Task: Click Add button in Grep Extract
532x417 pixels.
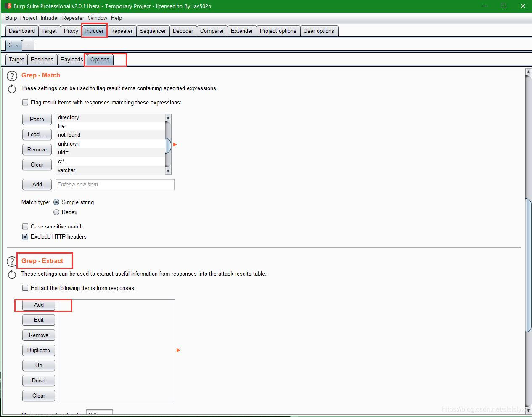Action: click(x=39, y=305)
